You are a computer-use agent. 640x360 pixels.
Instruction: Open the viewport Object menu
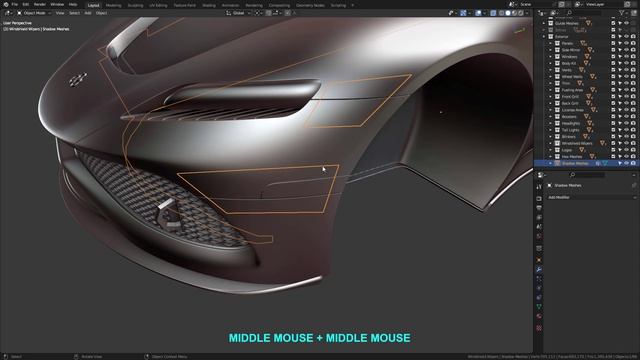[x=101, y=13]
